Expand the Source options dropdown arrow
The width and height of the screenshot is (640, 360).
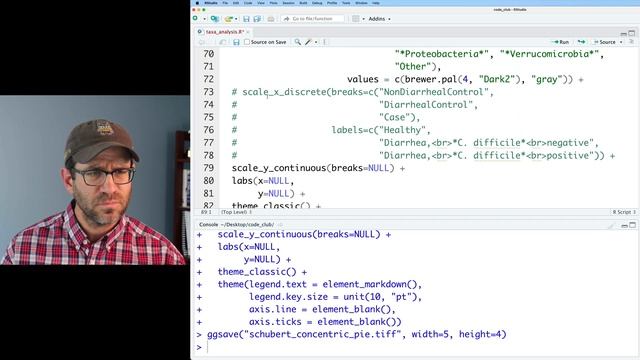[621, 42]
